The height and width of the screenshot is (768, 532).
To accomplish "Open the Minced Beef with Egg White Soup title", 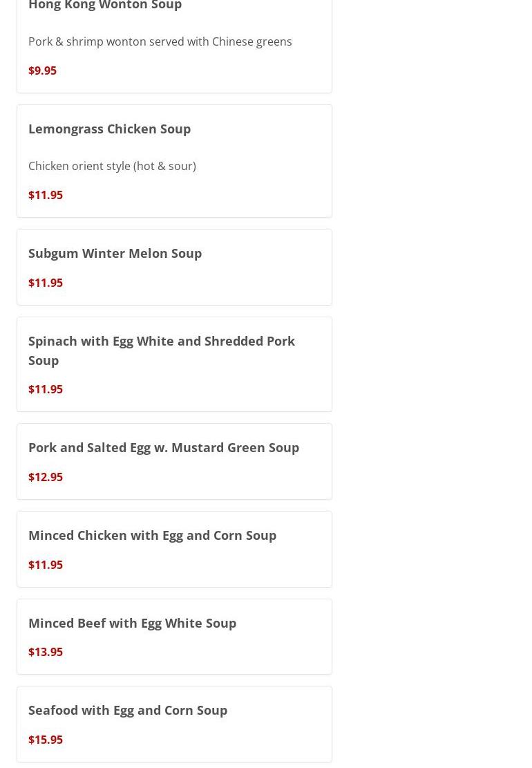I will [132, 623].
